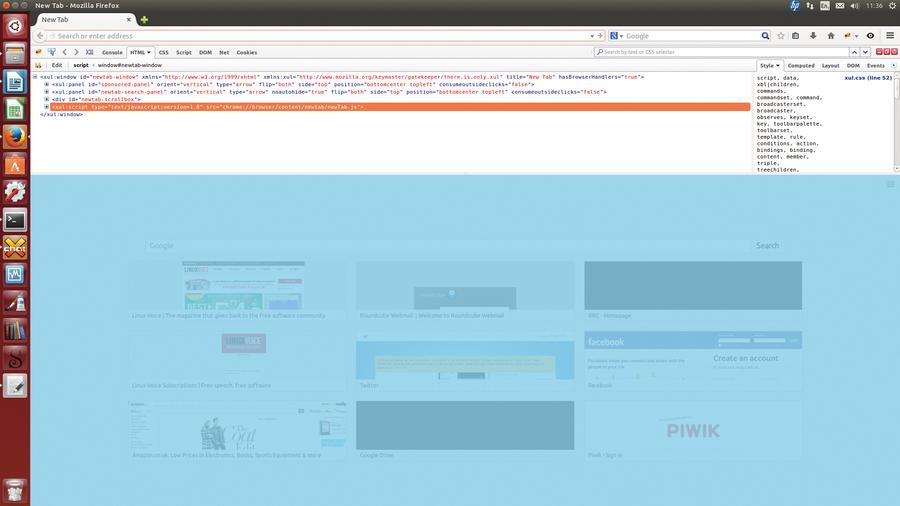Image resolution: width=900 pixels, height=506 pixels.
Task: Bookmark this page with the star icon
Action: click(781, 36)
